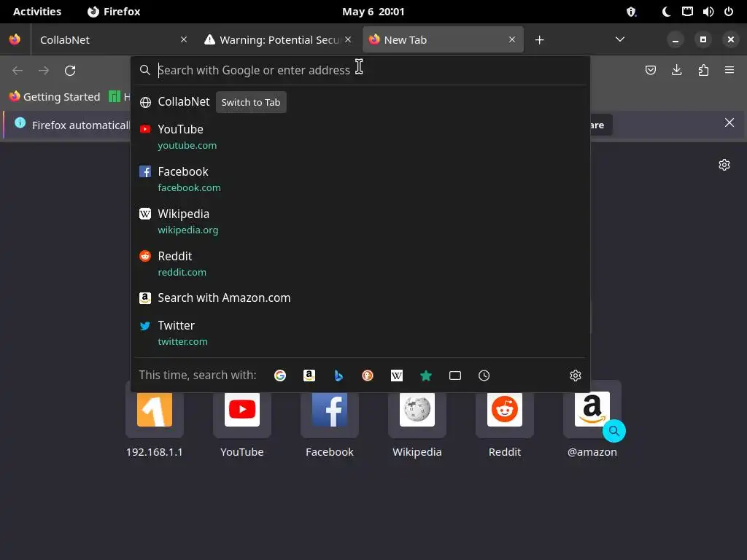Click the Amazon search badge on tile
This screenshot has height=560, width=747.
(x=614, y=431)
